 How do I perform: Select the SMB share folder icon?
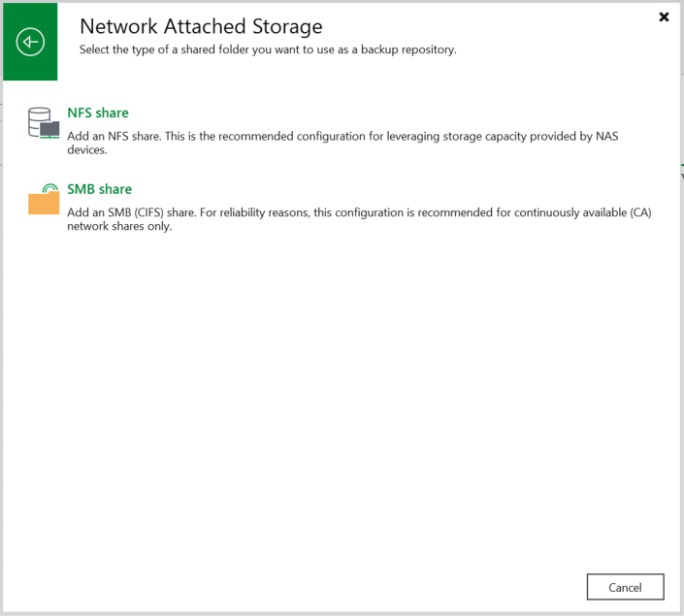pyautogui.click(x=44, y=199)
